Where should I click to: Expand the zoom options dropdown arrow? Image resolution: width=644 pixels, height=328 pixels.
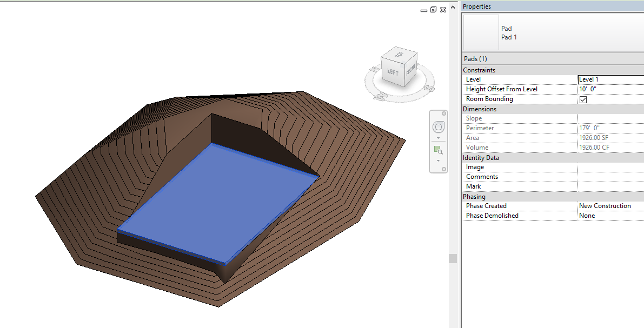pyautogui.click(x=438, y=160)
